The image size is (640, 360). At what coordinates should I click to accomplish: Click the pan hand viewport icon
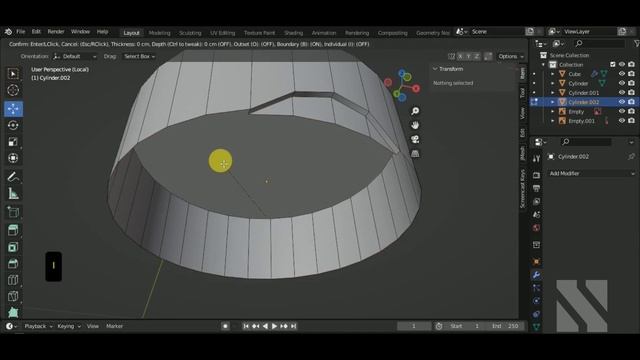[x=415, y=125]
